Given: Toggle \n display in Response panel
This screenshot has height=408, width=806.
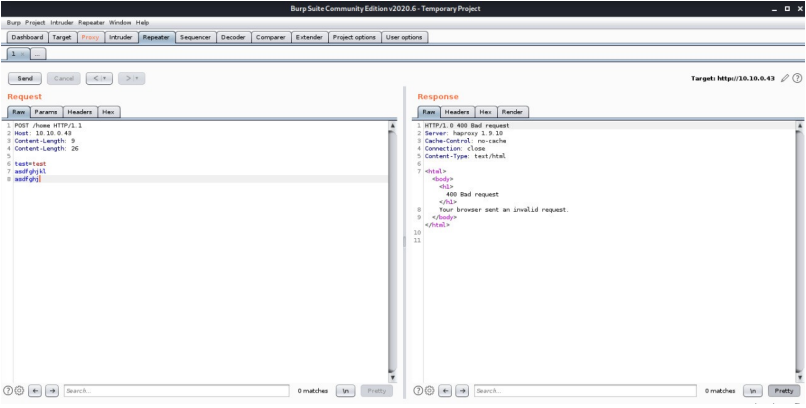Looking at the screenshot, I should [754, 391].
